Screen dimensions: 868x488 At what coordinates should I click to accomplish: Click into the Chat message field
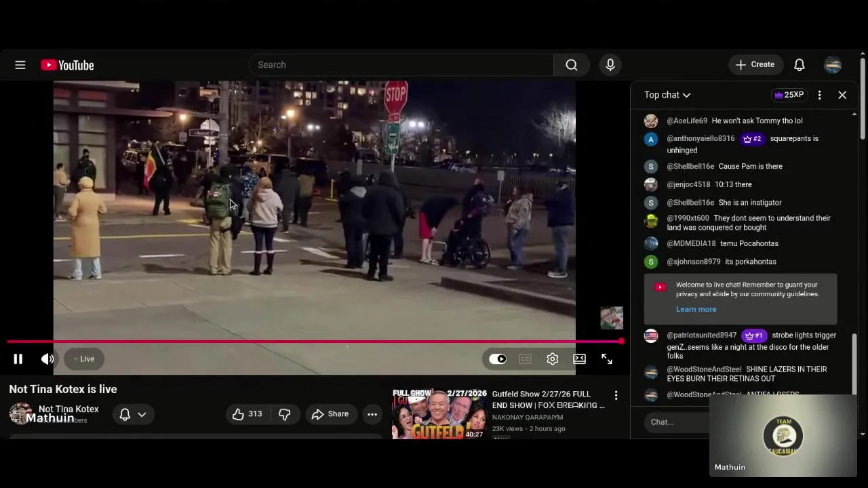tap(678, 422)
